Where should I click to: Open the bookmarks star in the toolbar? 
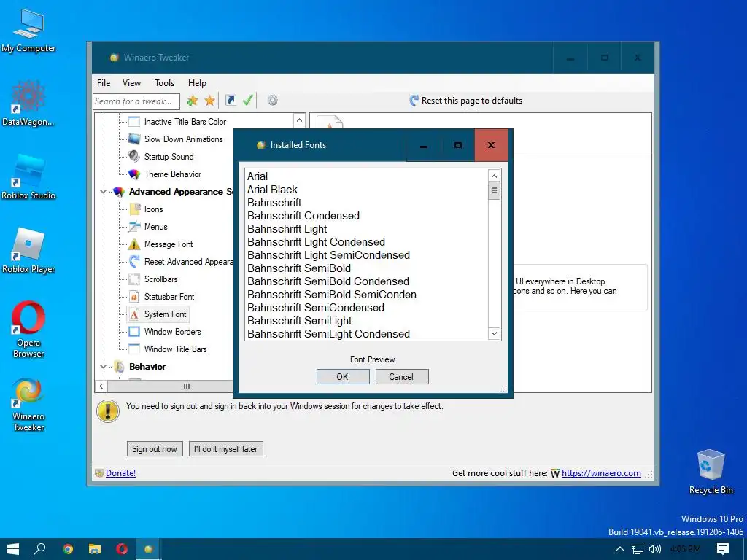(x=209, y=101)
